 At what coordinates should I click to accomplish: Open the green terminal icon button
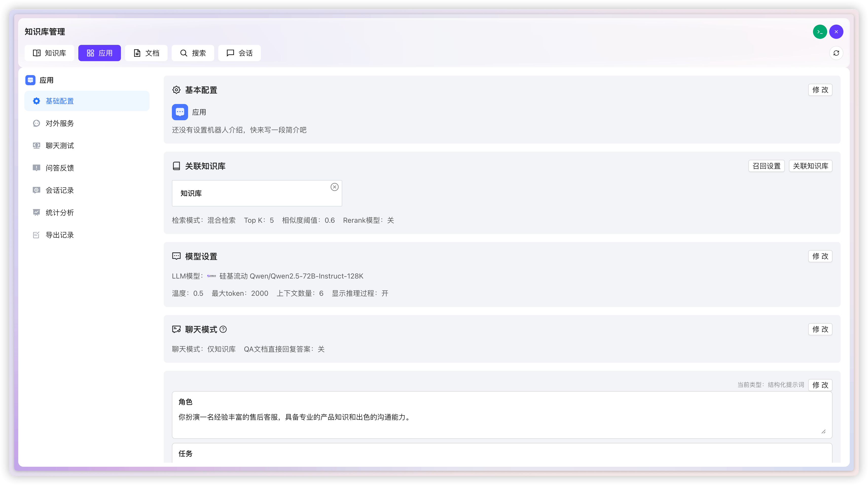pyautogui.click(x=820, y=32)
